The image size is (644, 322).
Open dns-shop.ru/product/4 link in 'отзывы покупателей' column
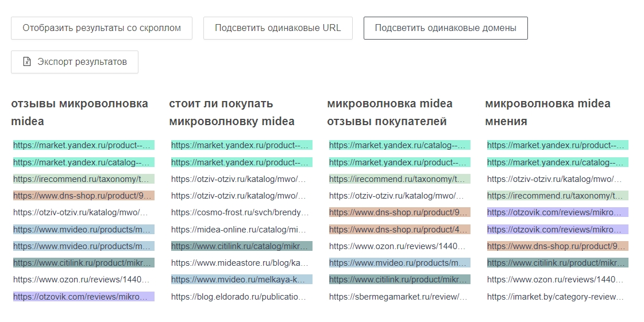(x=400, y=230)
